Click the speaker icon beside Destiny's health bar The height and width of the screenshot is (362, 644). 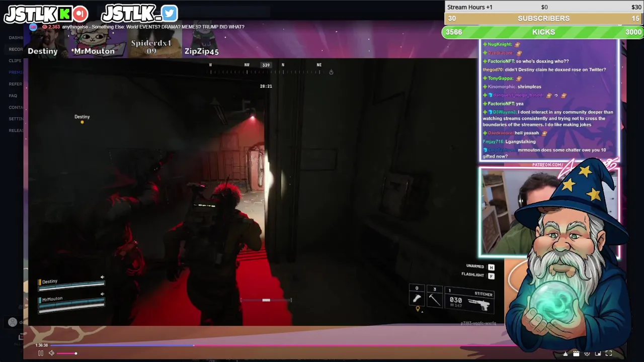click(102, 277)
